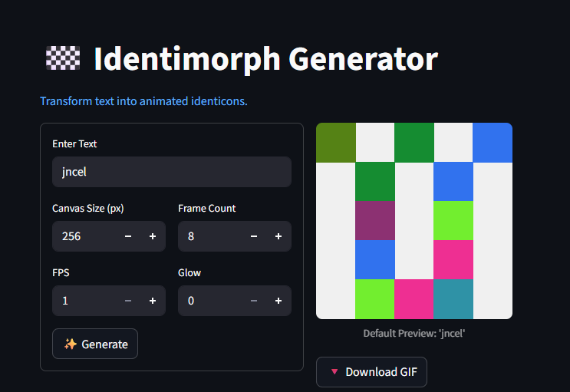The width and height of the screenshot is (570, 392).
Task: Click the 'Frame Count' label
Action: pos(207,209)
